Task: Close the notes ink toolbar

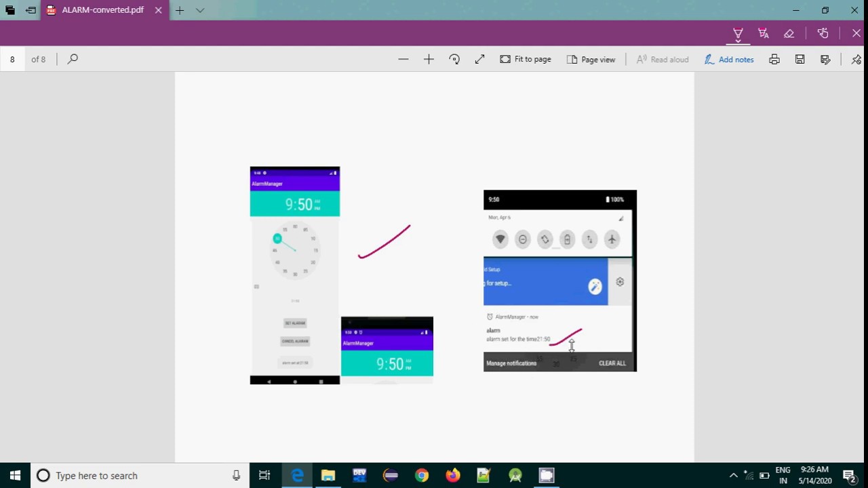Action: [856, 33]
